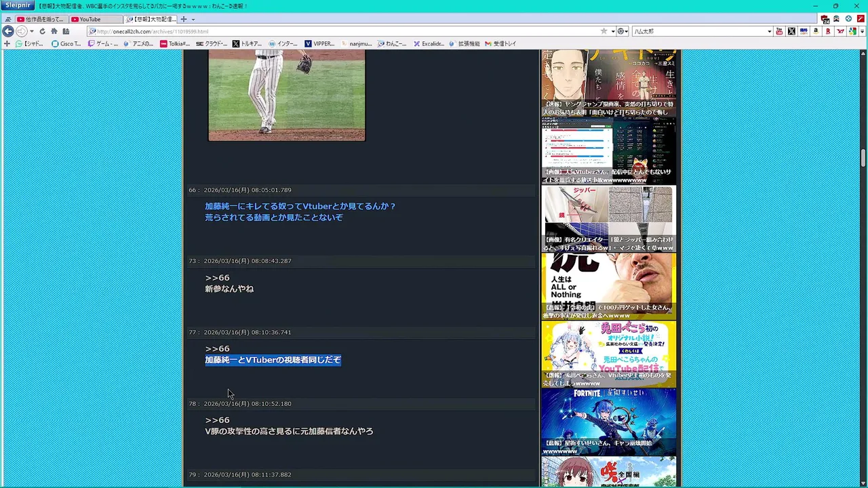Open the 兎田ぺこら novel sidebar thumbnail
The height and width of the screenshot is (488, 868).
[x=608, y=354]
